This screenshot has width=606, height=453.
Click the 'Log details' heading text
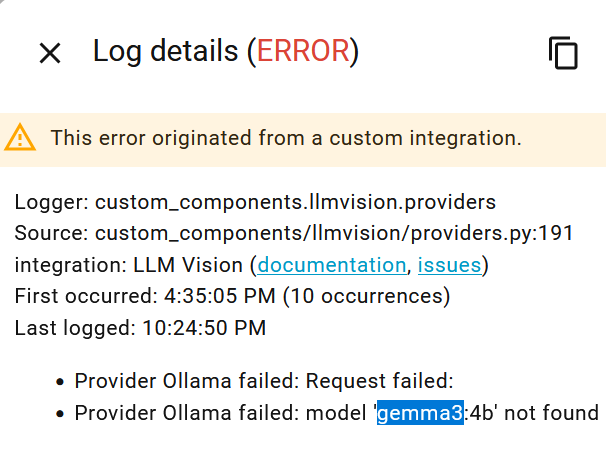[166, 51]
